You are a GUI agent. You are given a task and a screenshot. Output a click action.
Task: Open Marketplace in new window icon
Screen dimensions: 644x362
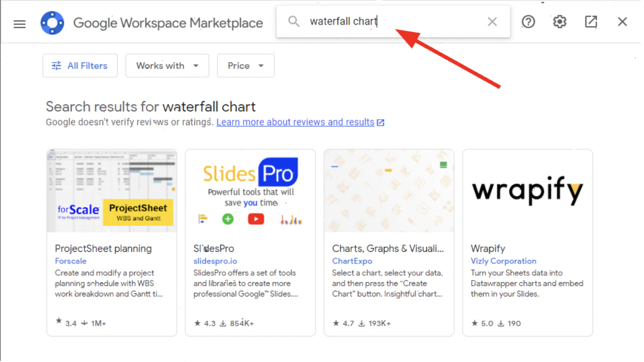[591, 22]
